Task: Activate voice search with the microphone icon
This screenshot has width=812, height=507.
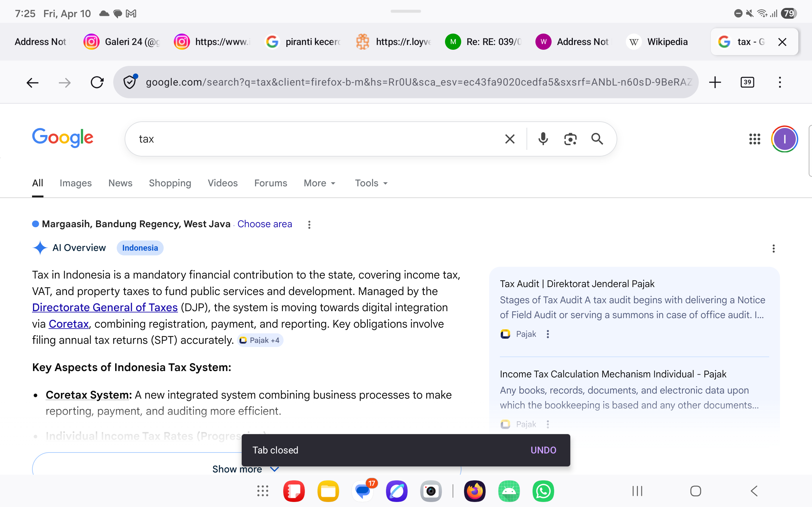Action: 543,138
